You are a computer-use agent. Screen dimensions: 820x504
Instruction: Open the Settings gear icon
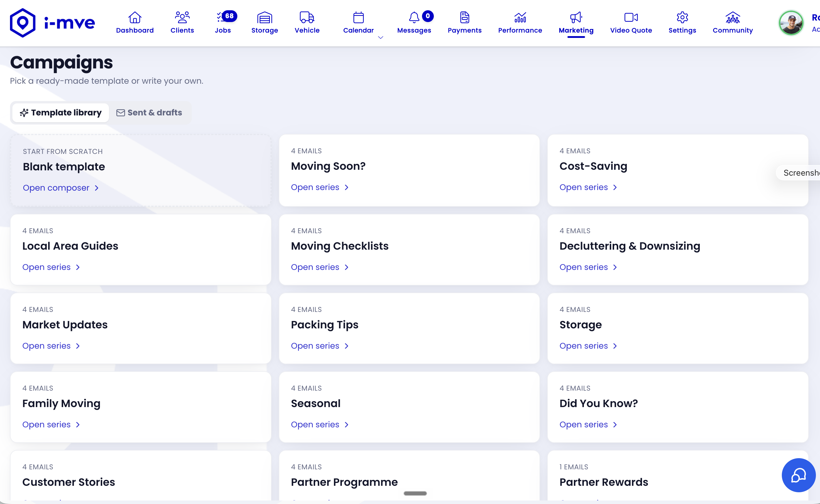(x=682, y=17)
